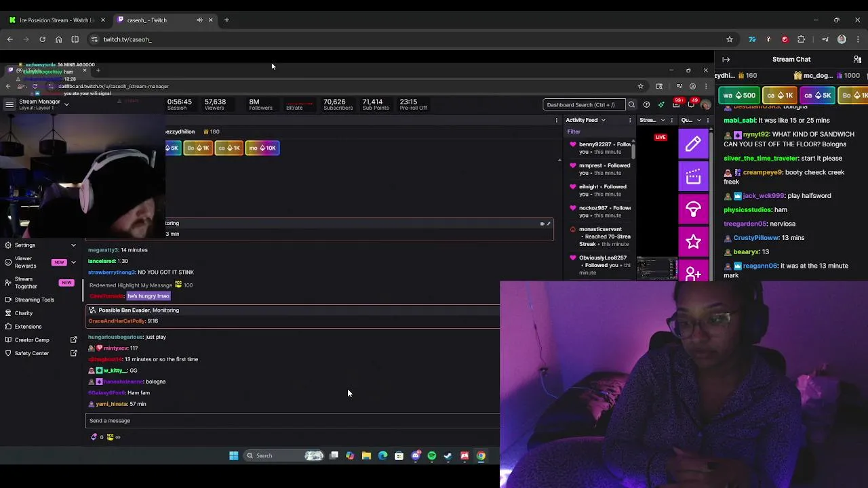
Task: Click the Send a message input field
Action: 292,421
